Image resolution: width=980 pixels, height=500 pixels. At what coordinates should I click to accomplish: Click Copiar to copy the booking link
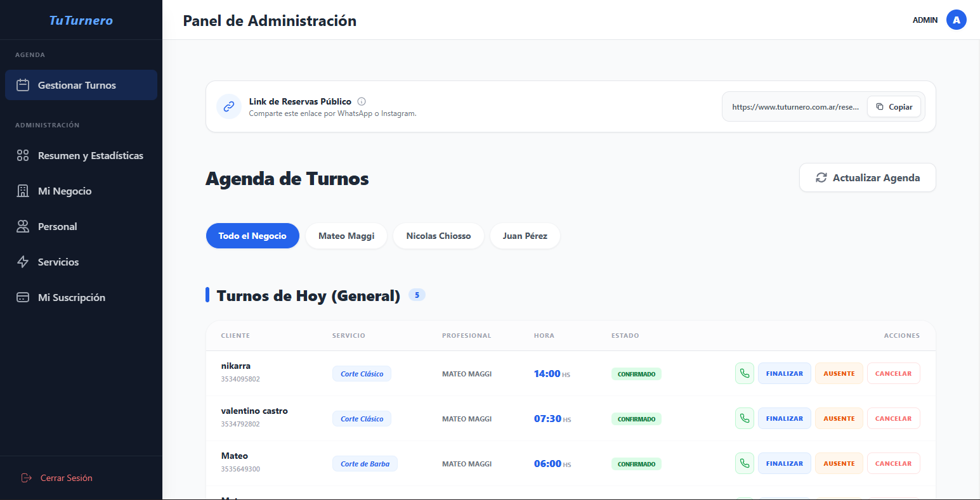[894, 106]
